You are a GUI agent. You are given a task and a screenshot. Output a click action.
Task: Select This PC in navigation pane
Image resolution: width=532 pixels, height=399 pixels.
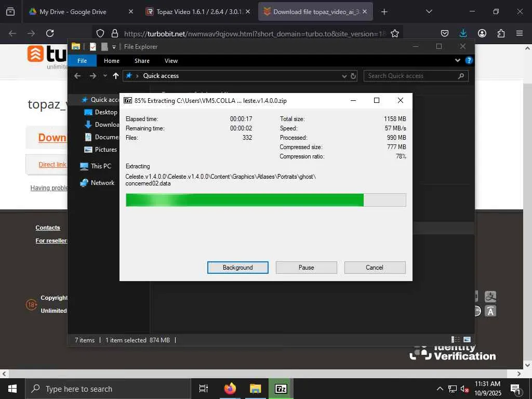click(x=96, y=166)
